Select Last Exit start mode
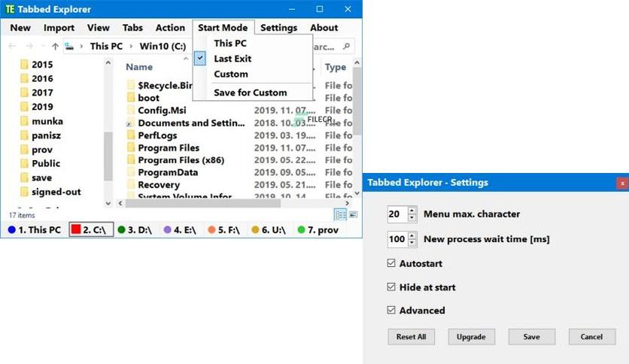Image resolution: width=629 pixels, height=364 pixels. click(232, 59)
